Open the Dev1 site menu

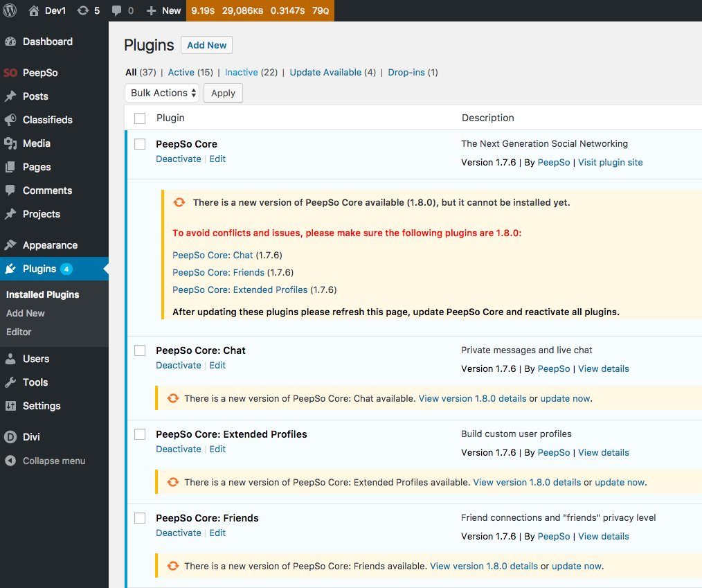[48, 11]
